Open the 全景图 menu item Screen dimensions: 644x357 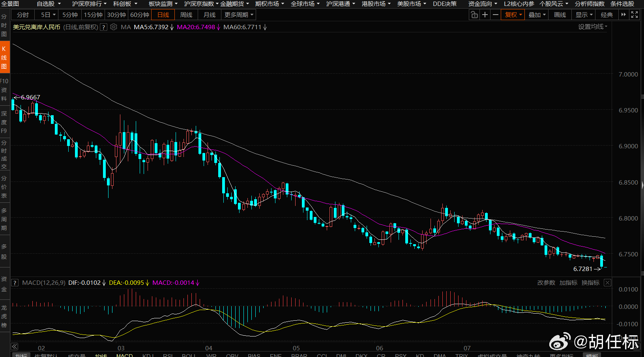pos(10,4)
